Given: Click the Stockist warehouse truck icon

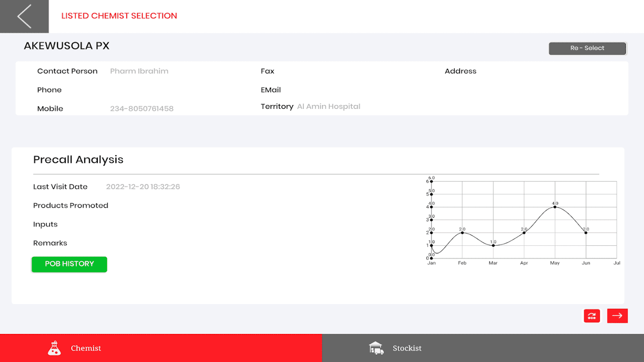Looking at the screenshot, I should click(x=376, y=348).
